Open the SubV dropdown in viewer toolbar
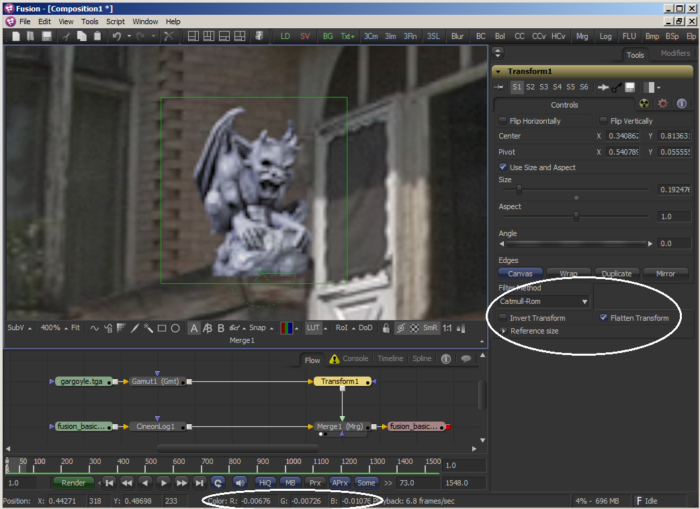This screenshot has height=509, width=700. pyautogui.click(x=19, y=328)
